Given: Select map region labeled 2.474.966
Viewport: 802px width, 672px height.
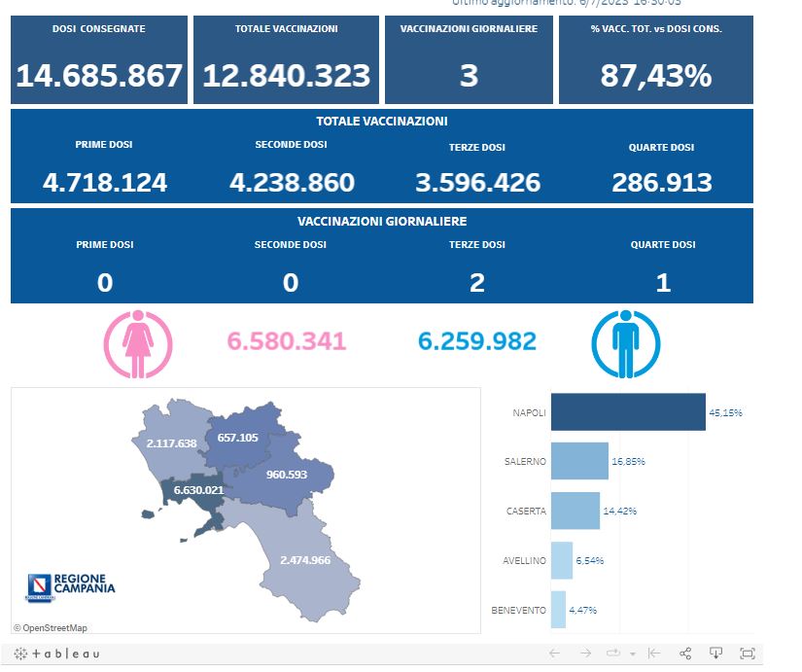Looking at the screenshot, I should click(304, 560).
